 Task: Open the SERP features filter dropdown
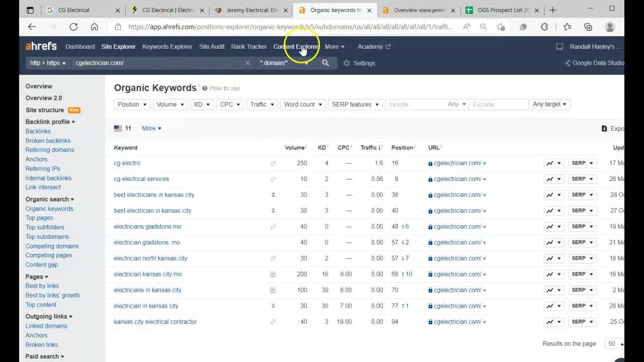tap(355, 104)
